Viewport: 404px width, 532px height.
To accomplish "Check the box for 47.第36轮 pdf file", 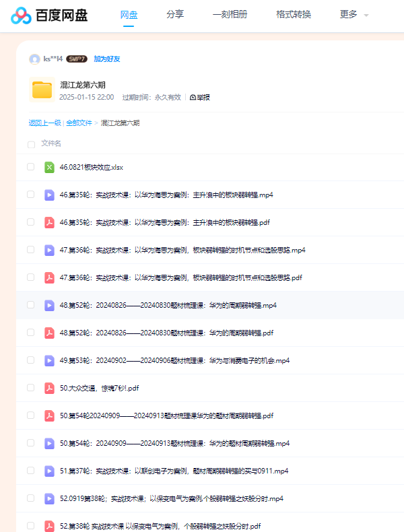I will [30, 277].
